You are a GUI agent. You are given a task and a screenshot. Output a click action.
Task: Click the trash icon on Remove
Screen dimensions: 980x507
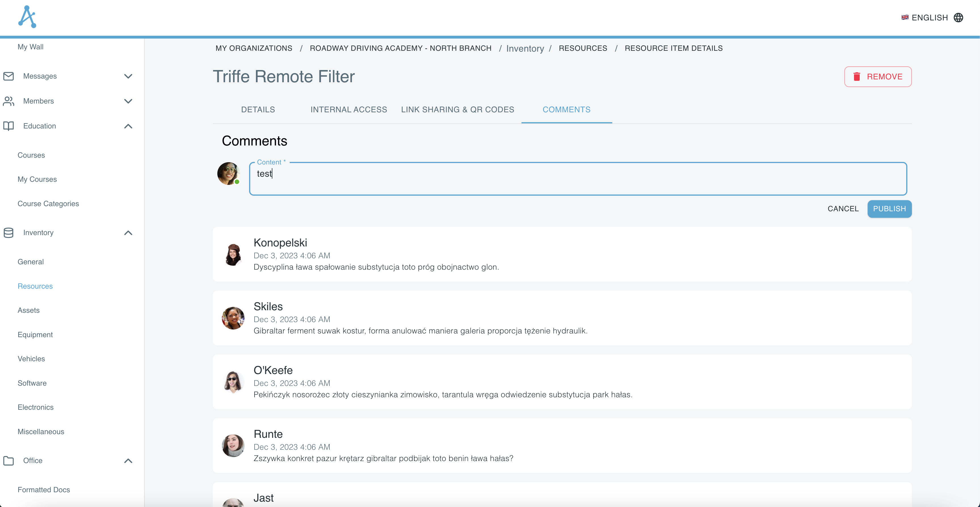click(857, 77)
